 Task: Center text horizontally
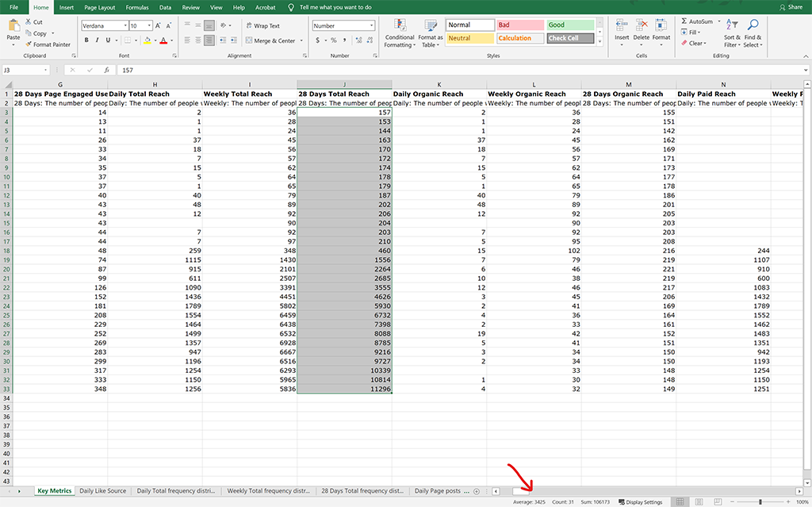coord(197,40)
